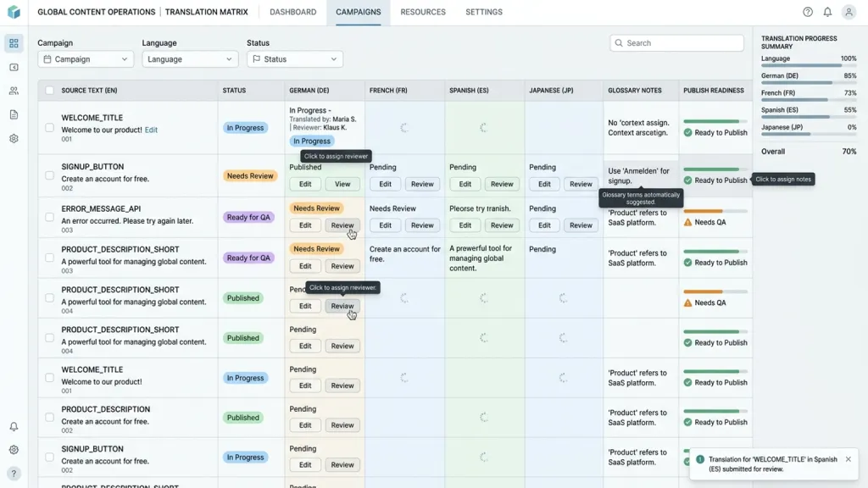Click the 'Needs Review' status badge on SIGNUP_BUTTON
The height and width of the screenshot is (488, 868).
250,176
